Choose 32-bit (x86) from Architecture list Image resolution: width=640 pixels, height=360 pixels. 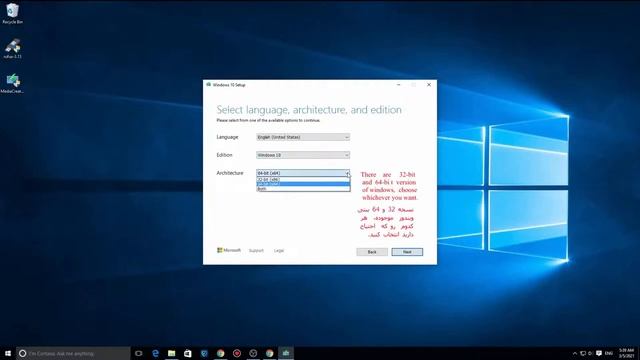coord(303,180)
